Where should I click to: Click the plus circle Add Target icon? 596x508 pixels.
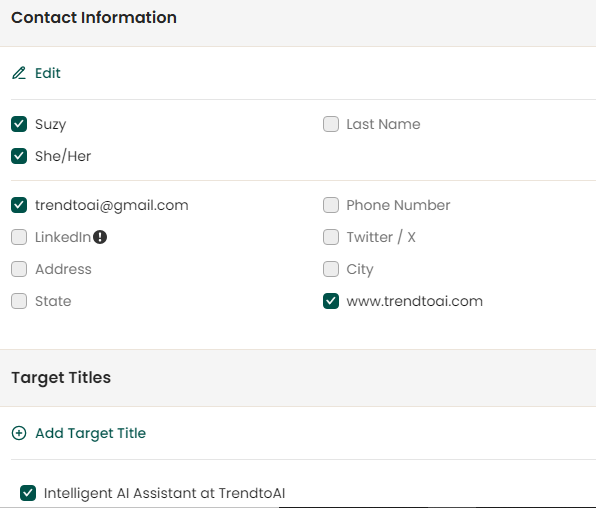tap(19, 433)
